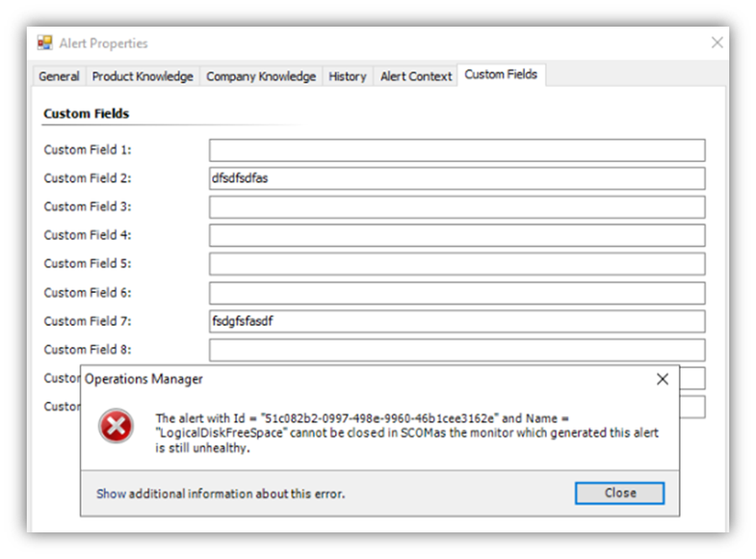Screen dimensions: 756x559
Task: Click the Custom Field 5 label
Action: (88, 264)
